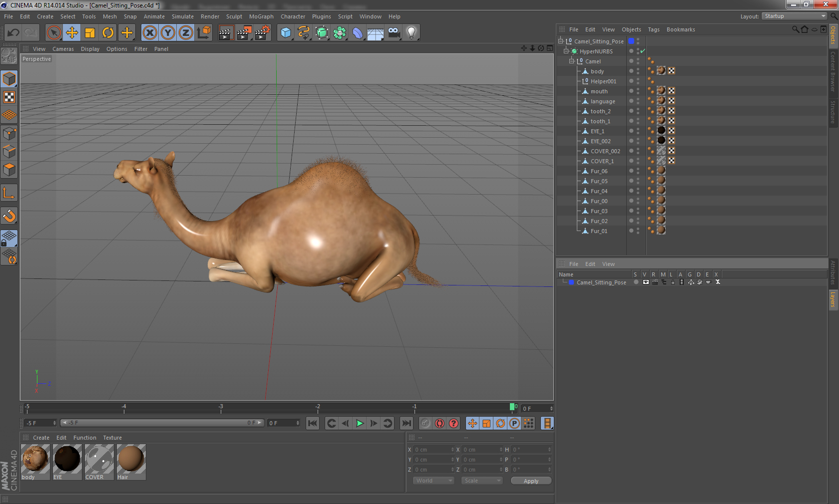The width and height of the screenshot is (839, 504).
Task: Open the viewport Cameras menu
Action: pos(63,49)
